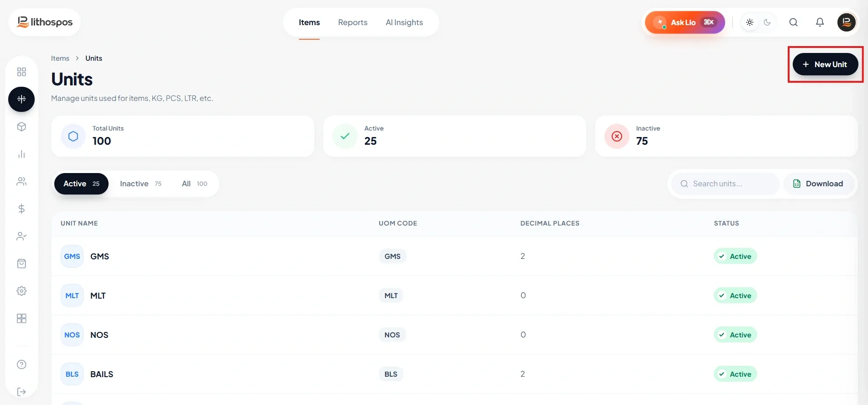868x405 pixels.
Task: Switch to dark theme moon toggle
Action: click(767, 22)
